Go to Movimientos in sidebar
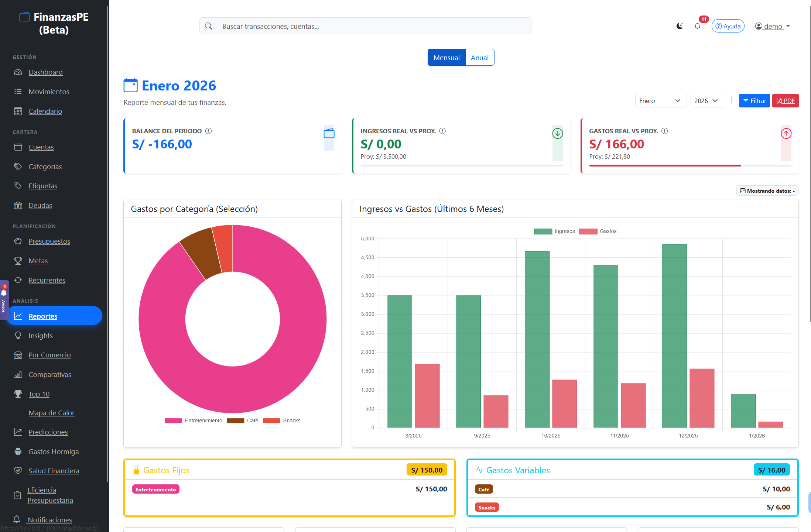This screenshot has width=811, height=532. pyautogui.click(x=49, y=92)
